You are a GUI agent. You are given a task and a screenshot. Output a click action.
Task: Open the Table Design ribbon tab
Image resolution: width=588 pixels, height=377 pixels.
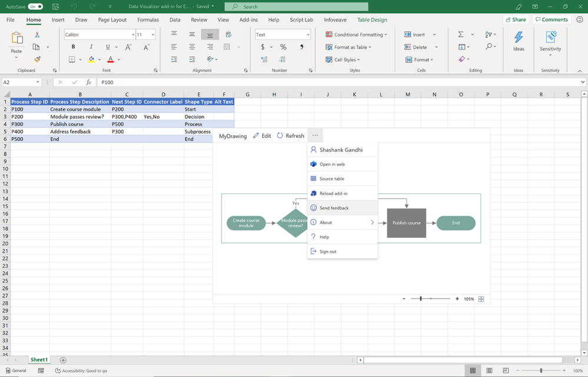click(372, 19)
